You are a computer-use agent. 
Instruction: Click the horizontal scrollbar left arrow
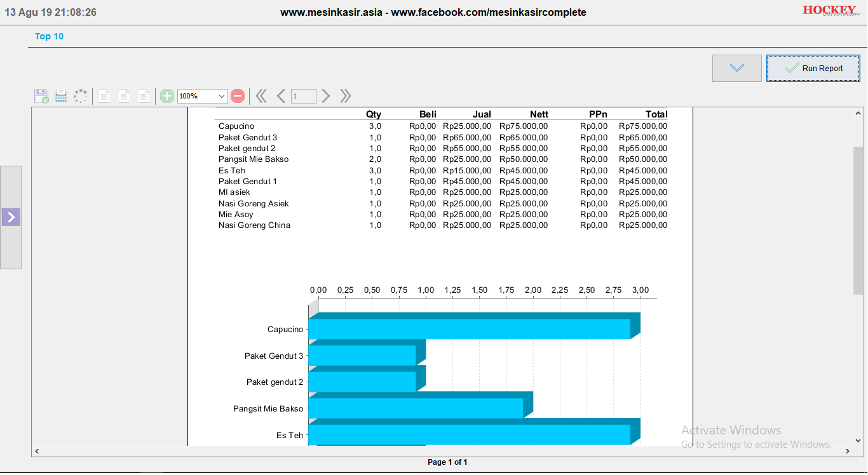[x=37, y=451]
